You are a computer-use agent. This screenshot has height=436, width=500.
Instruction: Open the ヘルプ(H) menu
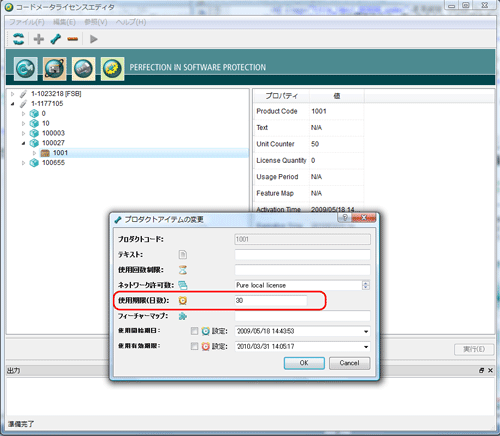131,22
